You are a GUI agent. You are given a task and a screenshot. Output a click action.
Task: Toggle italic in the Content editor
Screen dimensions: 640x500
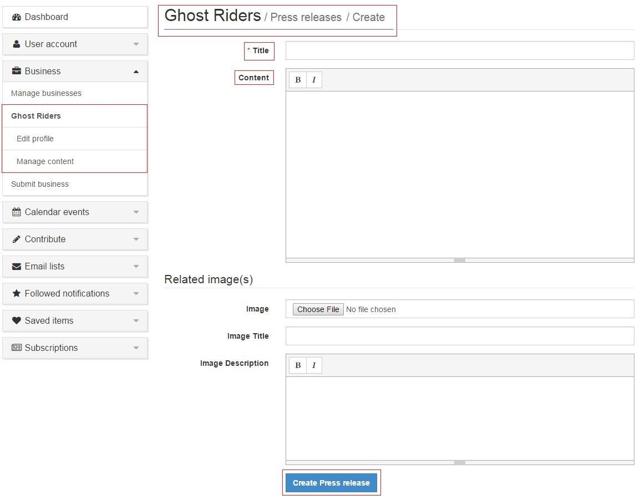(x=314, y=80)
